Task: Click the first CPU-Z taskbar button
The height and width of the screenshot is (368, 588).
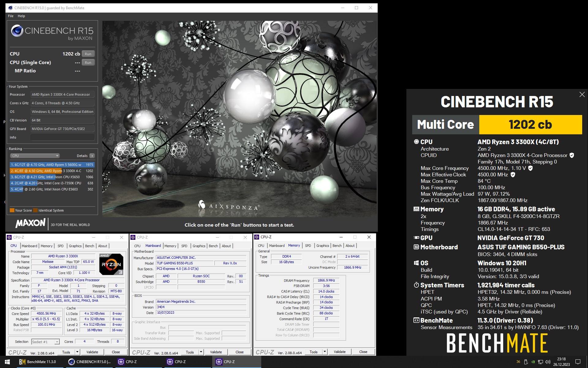Action: [139, 362]
